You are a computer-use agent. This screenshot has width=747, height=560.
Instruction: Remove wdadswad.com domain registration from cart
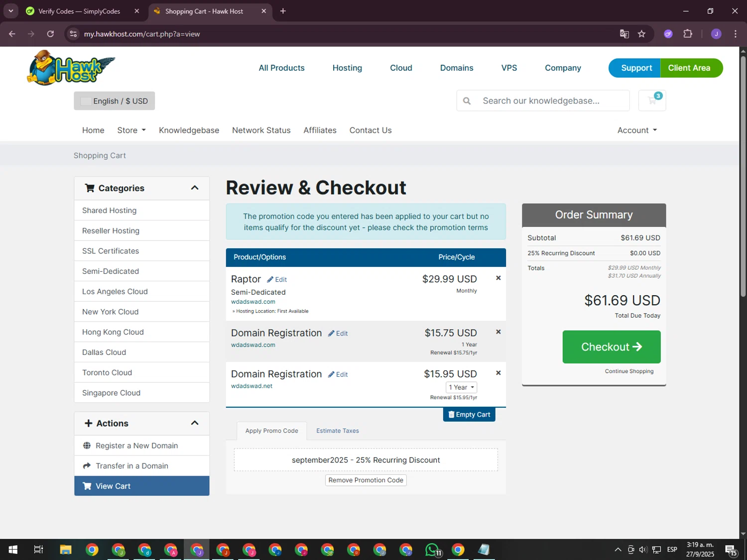point(498,332)
